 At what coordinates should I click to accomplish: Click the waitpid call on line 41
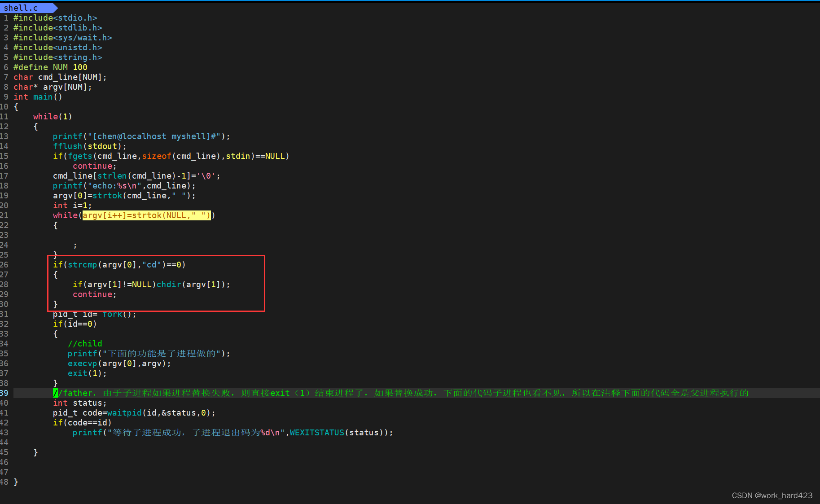[124, 412]
